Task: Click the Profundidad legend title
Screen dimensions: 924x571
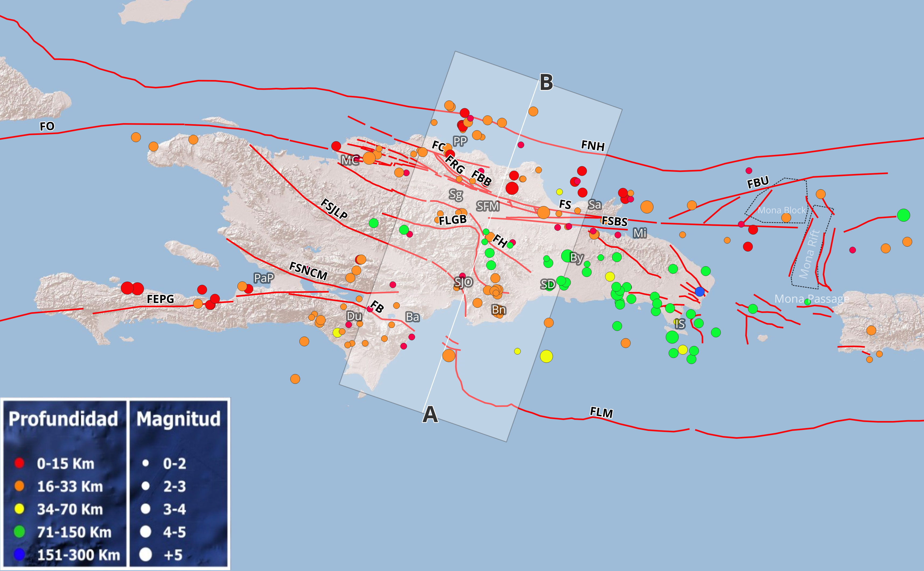Action: pos(63,419)
